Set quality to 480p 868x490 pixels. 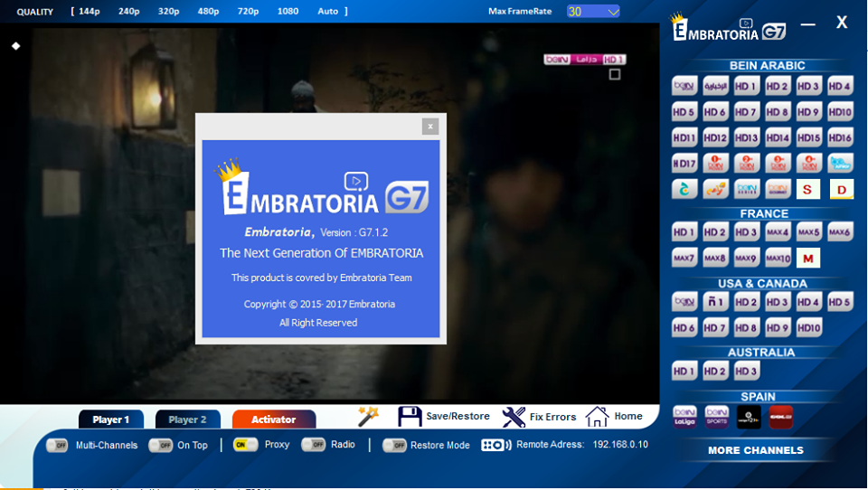[x=209, y=11]
